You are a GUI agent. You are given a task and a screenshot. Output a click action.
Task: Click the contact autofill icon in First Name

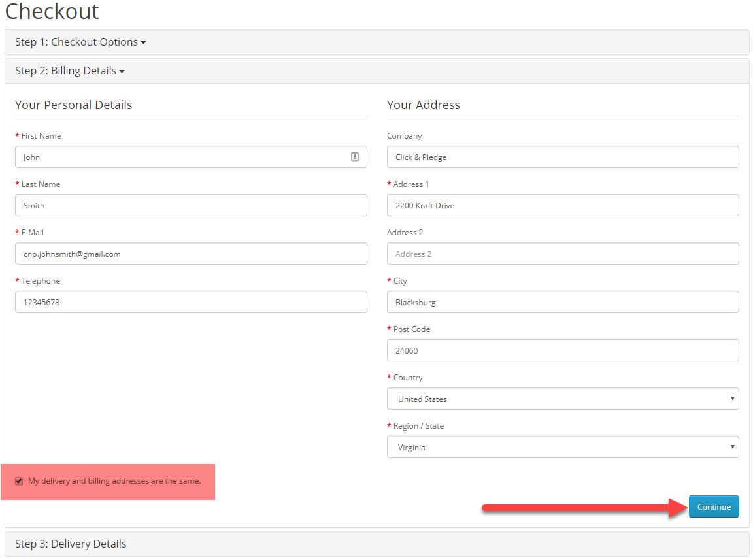pyautogui.click(x=354, y=157)
